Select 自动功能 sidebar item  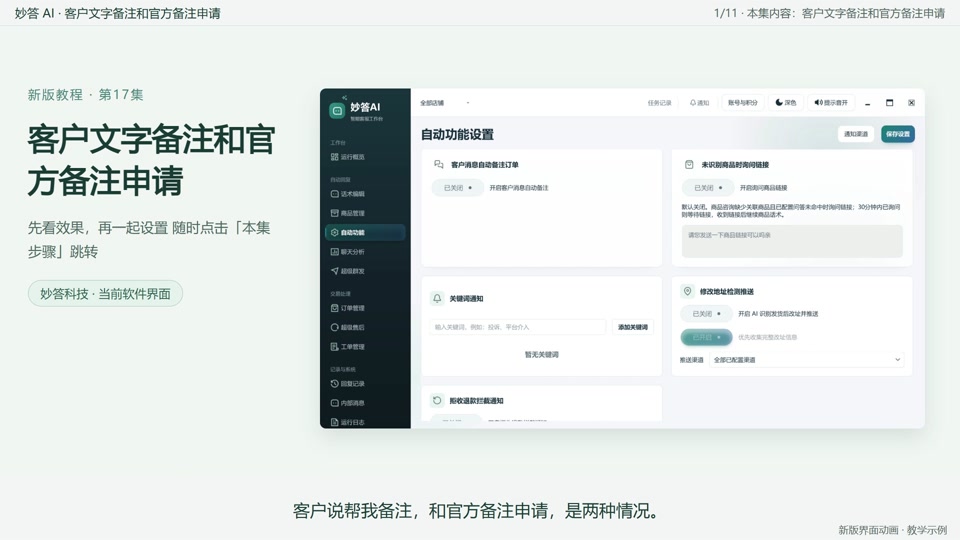point(365,233)
